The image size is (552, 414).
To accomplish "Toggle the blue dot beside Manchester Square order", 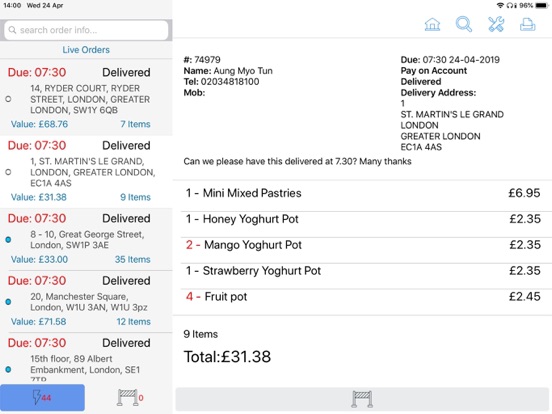I will tap(8, 302).
